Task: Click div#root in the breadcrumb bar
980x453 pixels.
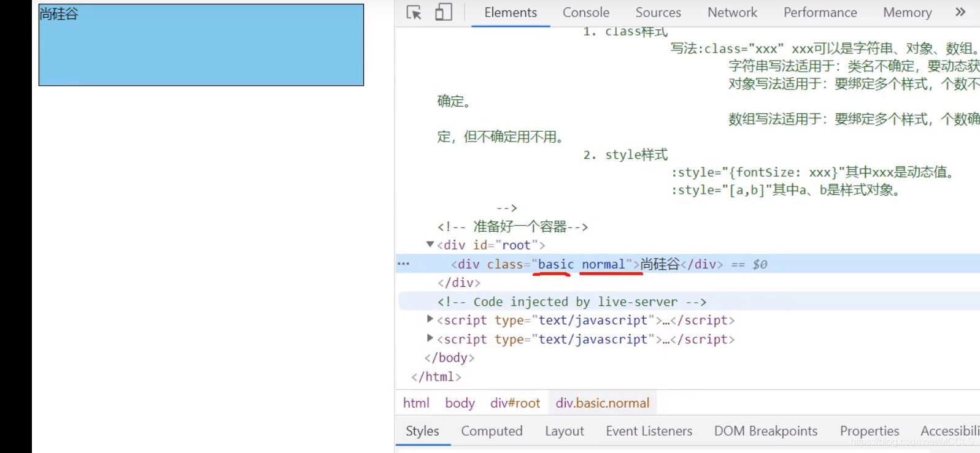Action: 515,403
